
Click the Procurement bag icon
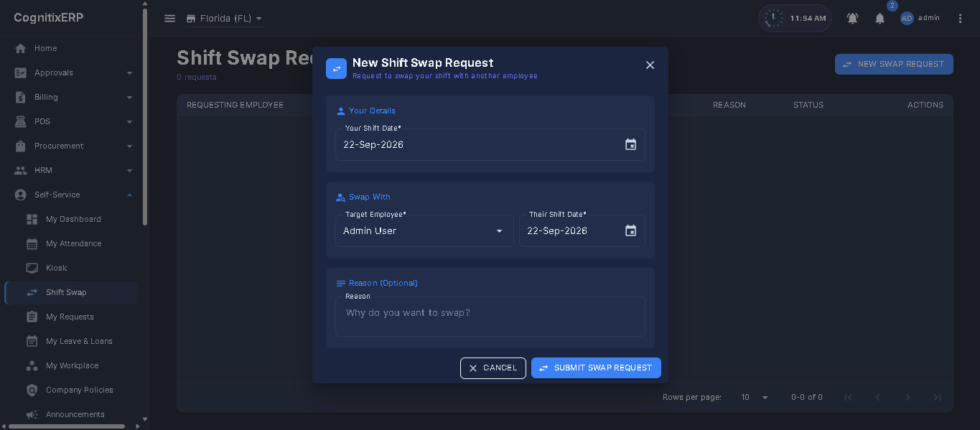click(x=21, y=146)
